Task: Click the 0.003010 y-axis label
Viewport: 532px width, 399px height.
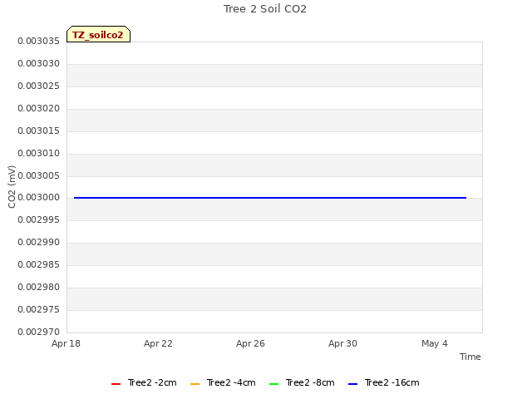Action: coord(39,153)
